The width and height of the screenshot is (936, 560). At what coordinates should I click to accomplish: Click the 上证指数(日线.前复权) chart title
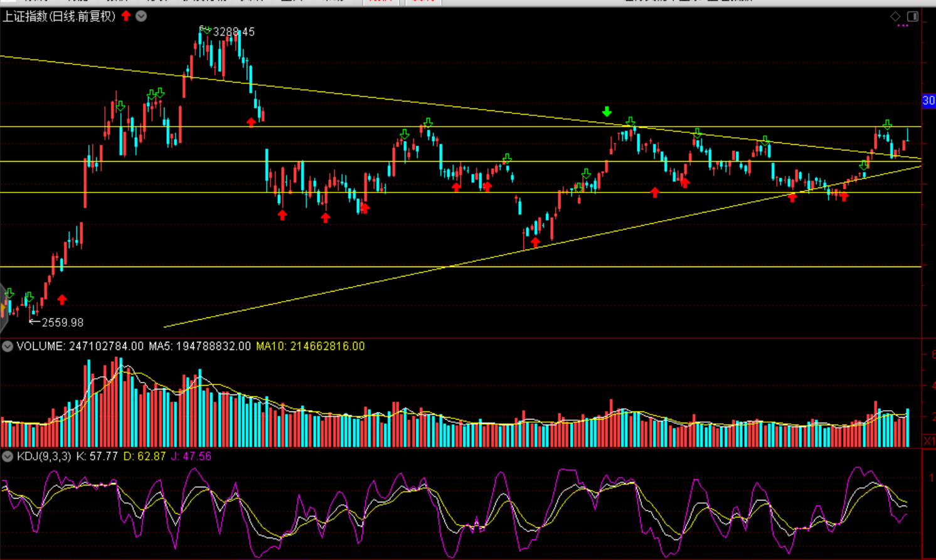pos(59,16)
